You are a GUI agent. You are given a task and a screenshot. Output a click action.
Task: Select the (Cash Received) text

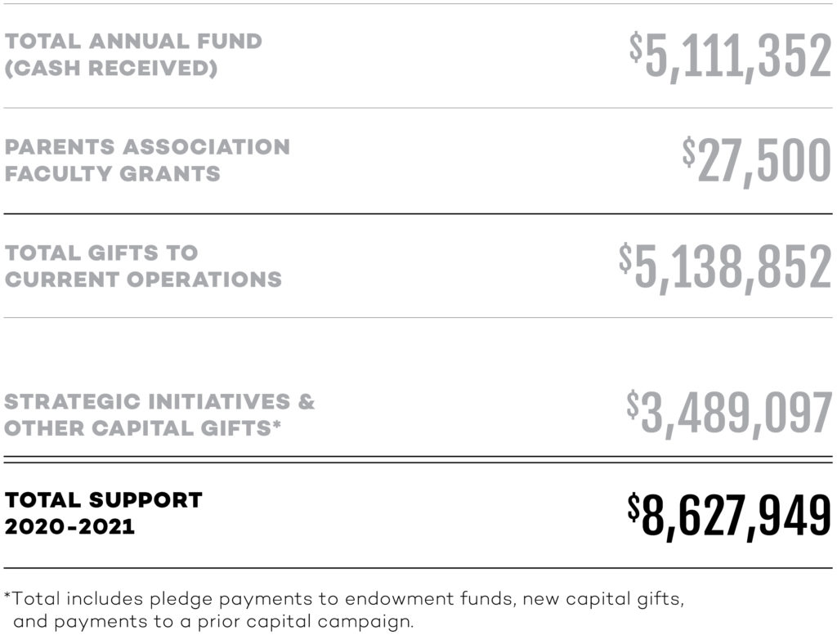[x=111, y=69]
